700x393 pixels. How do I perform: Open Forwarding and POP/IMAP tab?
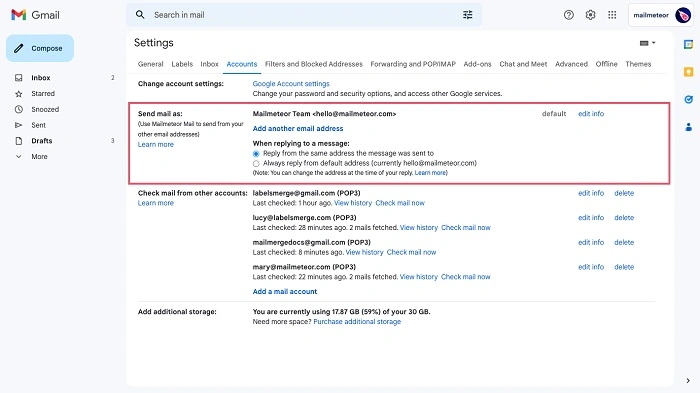pyautogui.click(x=413, y=64)
